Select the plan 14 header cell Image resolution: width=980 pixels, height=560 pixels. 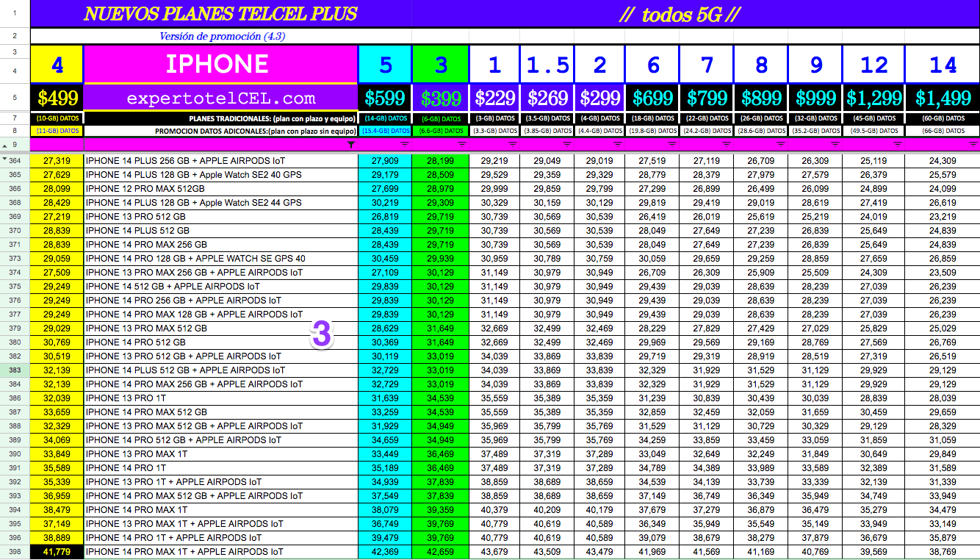tap(943, 64)
